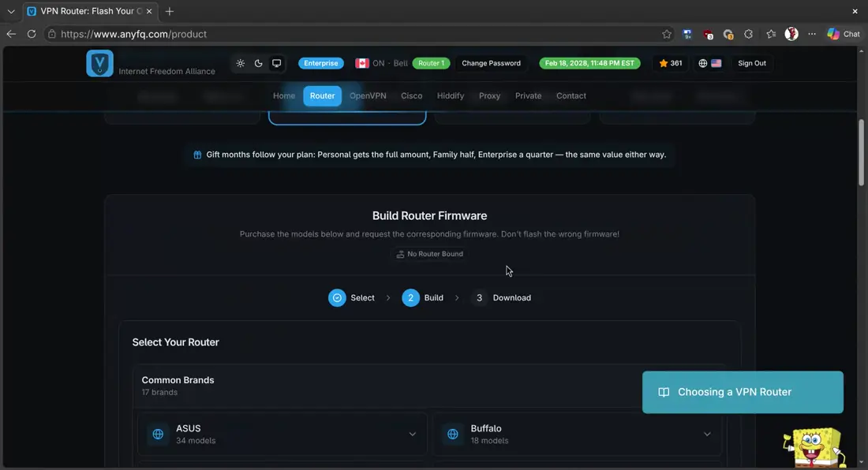Open the tab search dropdown arrow

pyautogui.click(x=10, y=11)
